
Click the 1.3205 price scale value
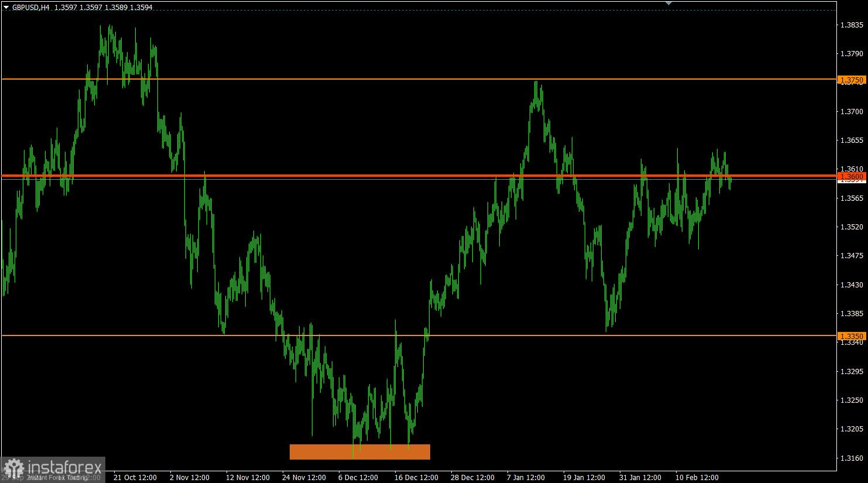852,429
